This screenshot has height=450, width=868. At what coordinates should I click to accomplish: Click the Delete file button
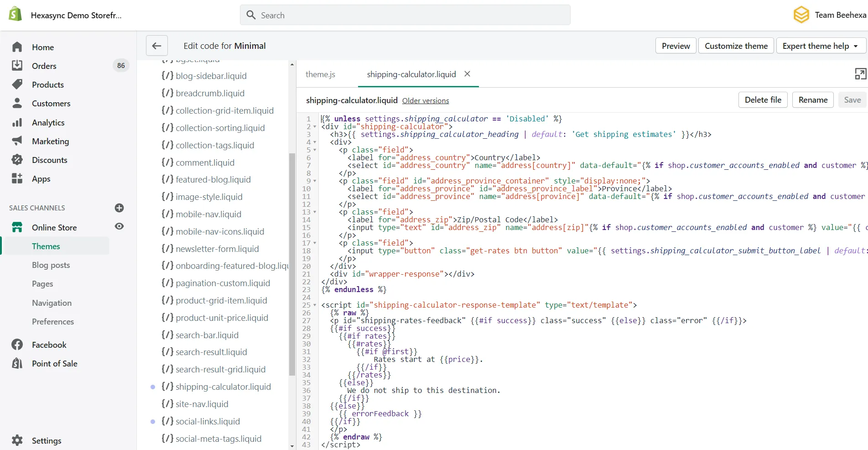click(x=763, y=100)
